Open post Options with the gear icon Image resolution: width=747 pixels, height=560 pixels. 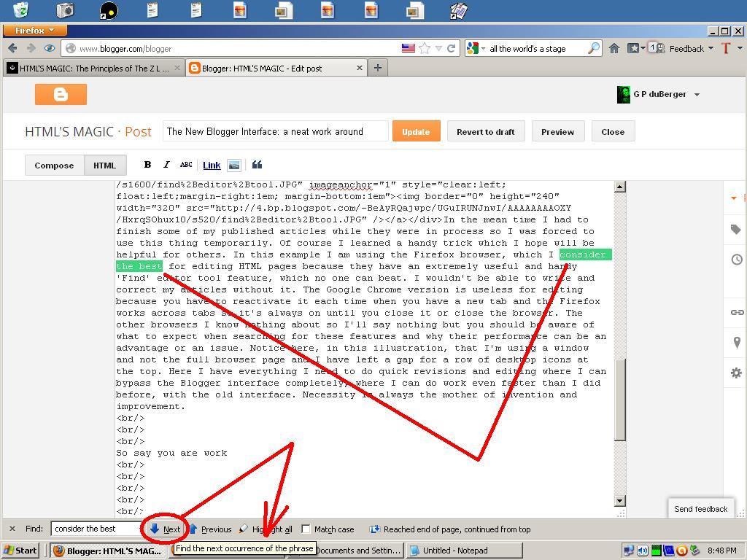click(736, 373)
